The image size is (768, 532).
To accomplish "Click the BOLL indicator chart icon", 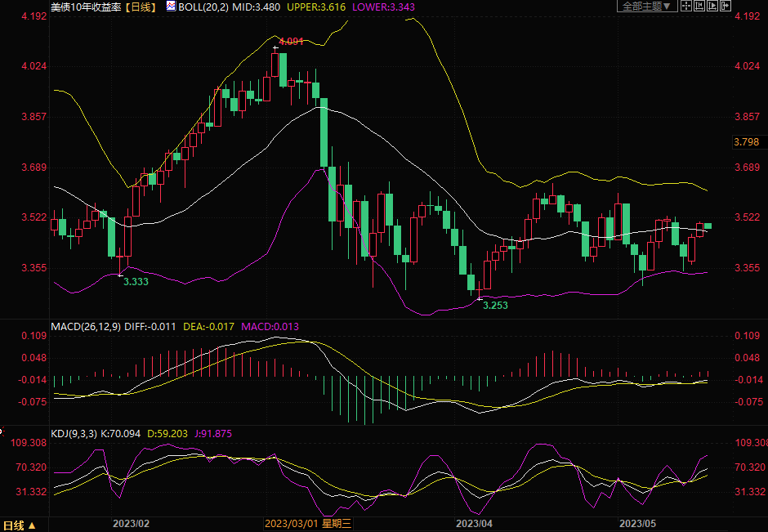I will (x=170, y=6).
